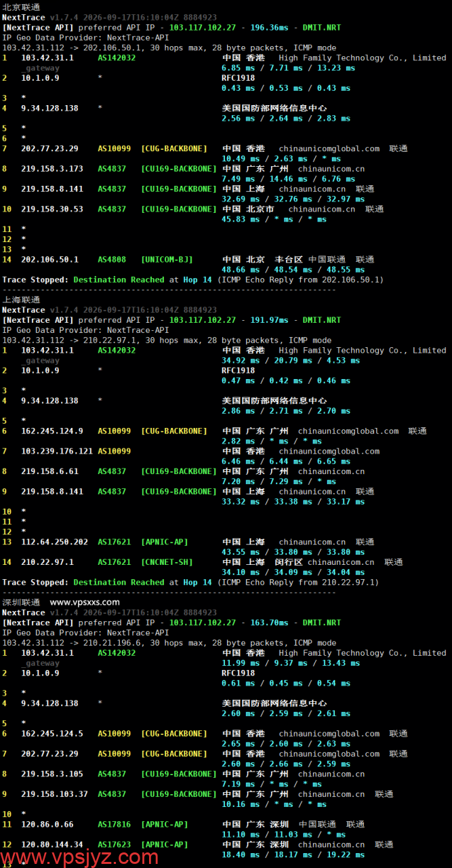452x868 pixels.
Task: Click the IP address 219.158.3.173
Action: coord(52,169)
